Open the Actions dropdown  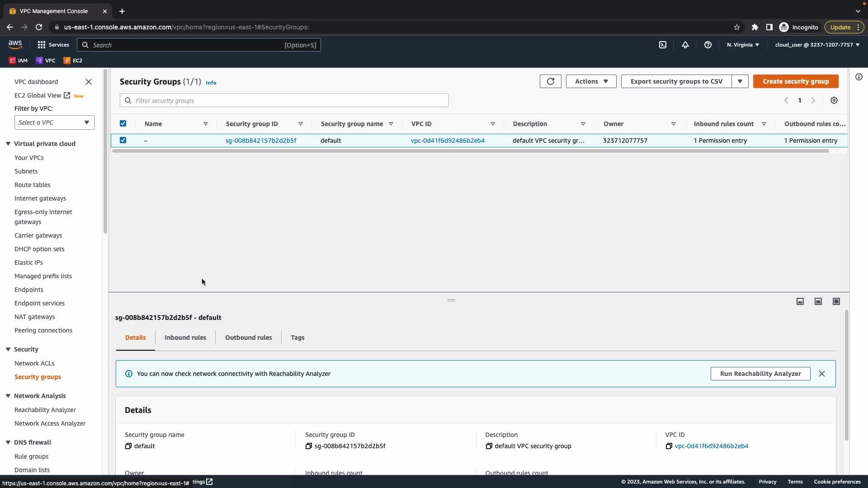pyautogui.click(x=591, y=81)
